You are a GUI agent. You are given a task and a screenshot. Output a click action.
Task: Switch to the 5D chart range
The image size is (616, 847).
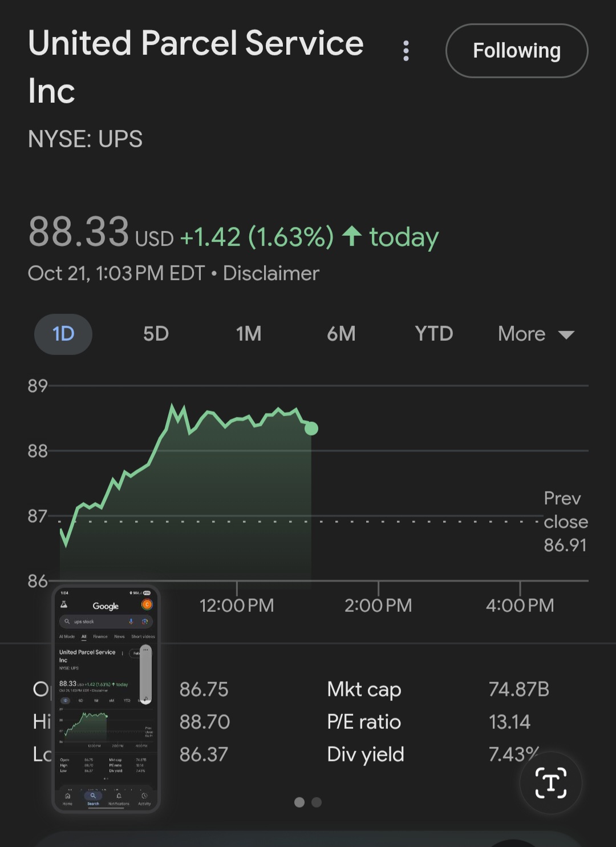coord(156,334)
